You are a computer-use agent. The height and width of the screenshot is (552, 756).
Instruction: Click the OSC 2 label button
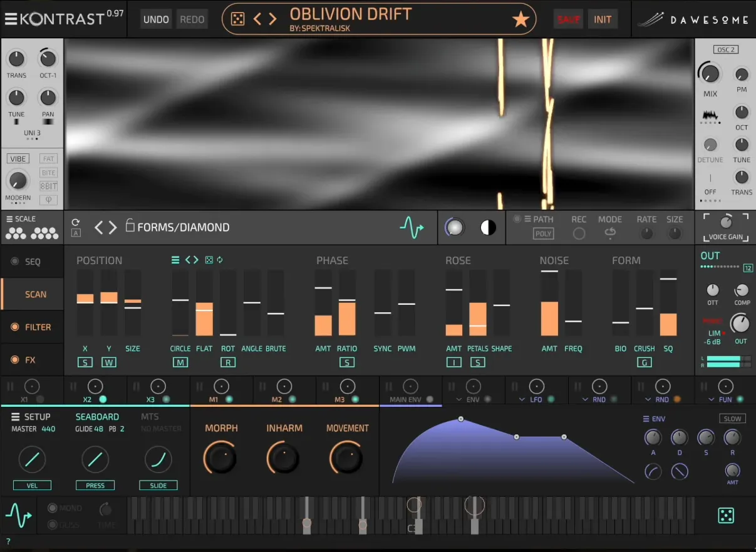pos(725,49)
